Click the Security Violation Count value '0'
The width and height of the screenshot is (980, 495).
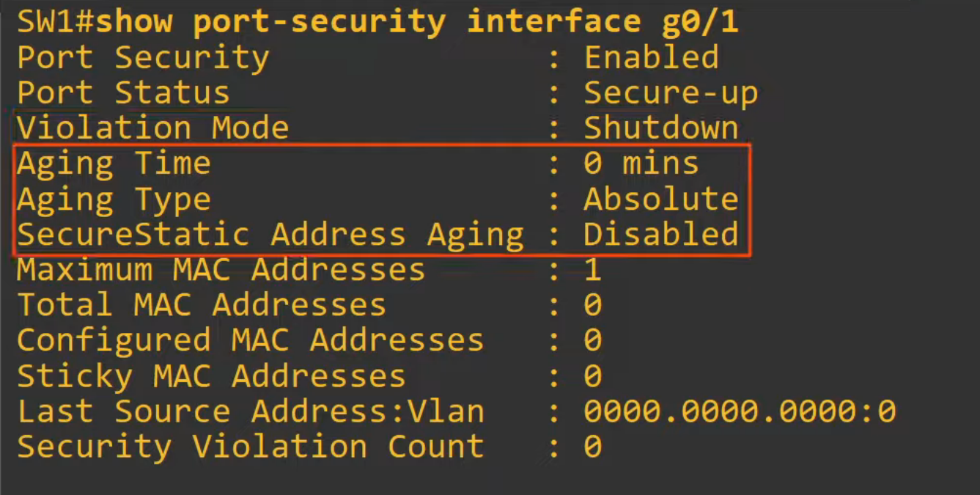coord(592,447)
